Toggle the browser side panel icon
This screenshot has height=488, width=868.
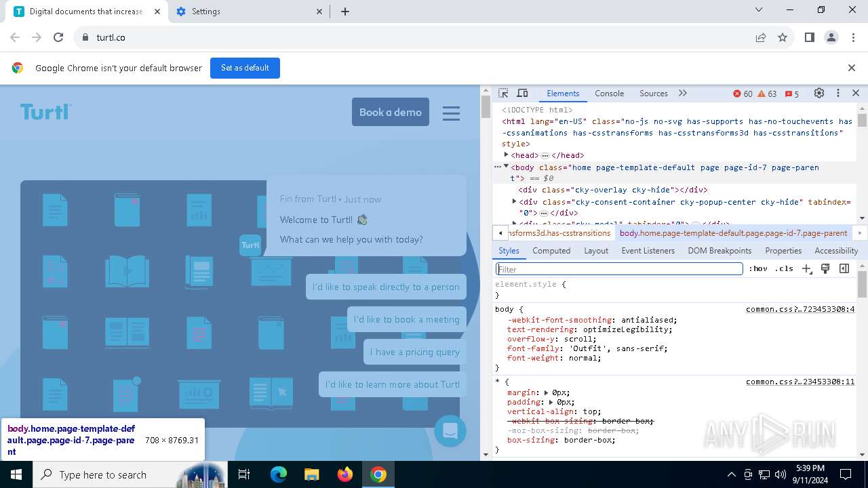[x=809, y=37]
